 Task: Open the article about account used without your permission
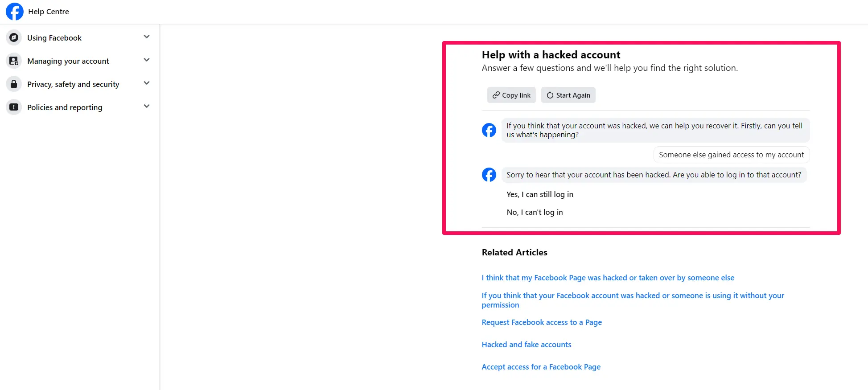coord(633,300)
